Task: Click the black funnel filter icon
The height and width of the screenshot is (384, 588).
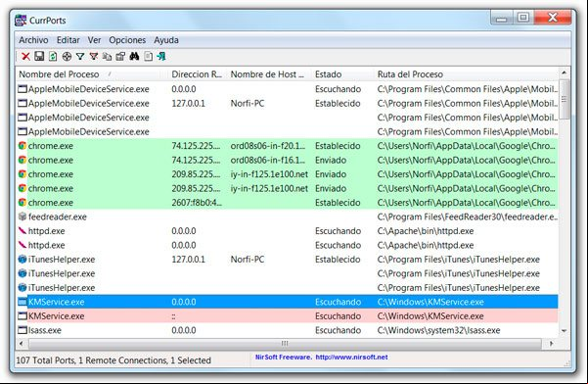Action: 80,56
